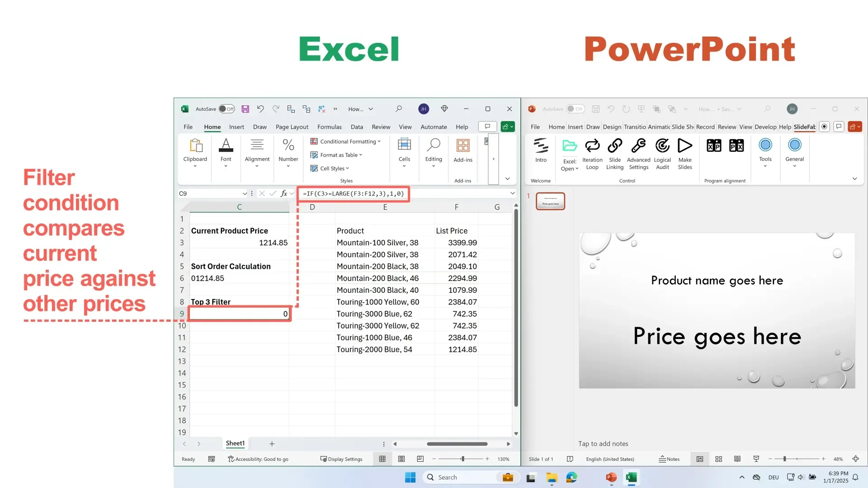This screenshot has width=868, height=488.
Task: Toggle PowerPoint AutoSave switch
Action: [575, 109]
